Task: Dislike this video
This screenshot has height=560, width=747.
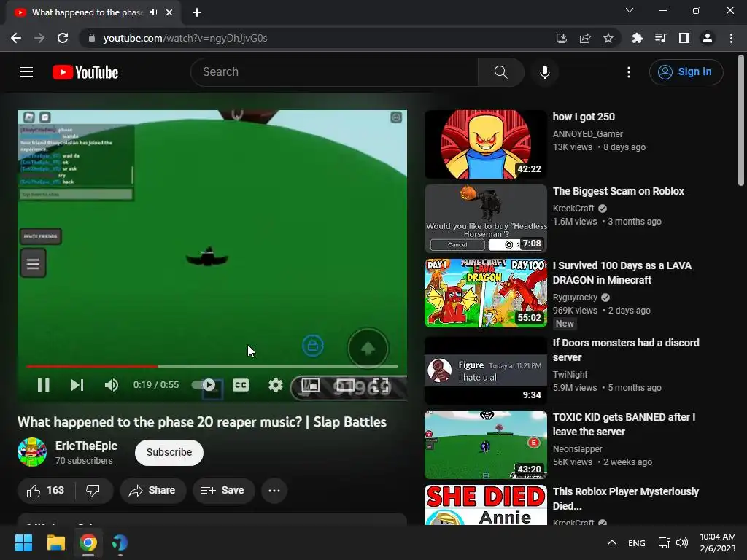Action: tap(93, 491)
